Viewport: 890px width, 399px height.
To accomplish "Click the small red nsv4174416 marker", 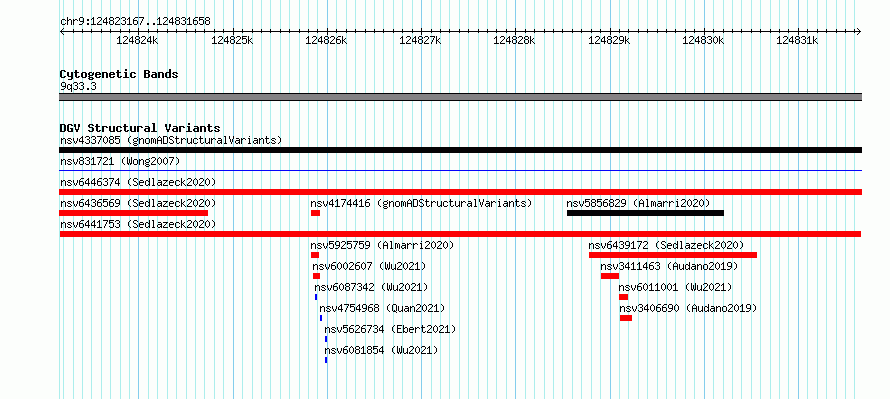I will (316, 213).
